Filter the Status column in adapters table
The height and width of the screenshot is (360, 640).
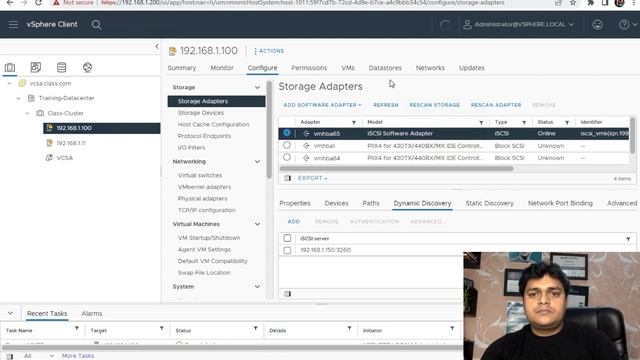[x=567, y=122]
